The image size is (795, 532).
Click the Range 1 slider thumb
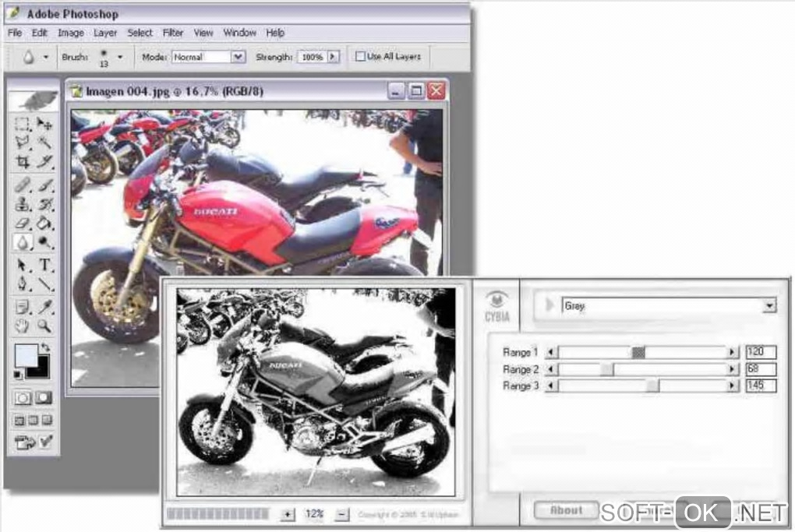[638, 352]
